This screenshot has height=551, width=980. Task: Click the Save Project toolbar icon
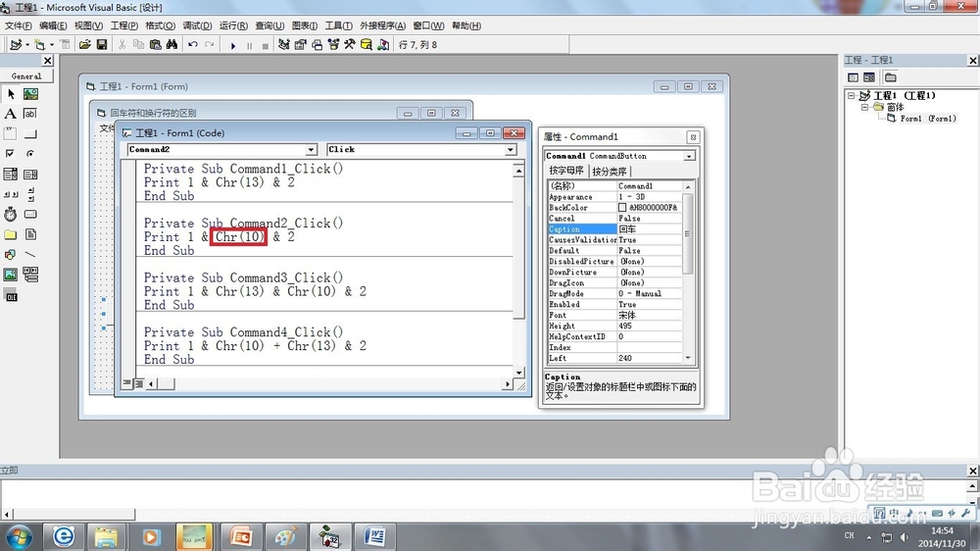(102, 45)
